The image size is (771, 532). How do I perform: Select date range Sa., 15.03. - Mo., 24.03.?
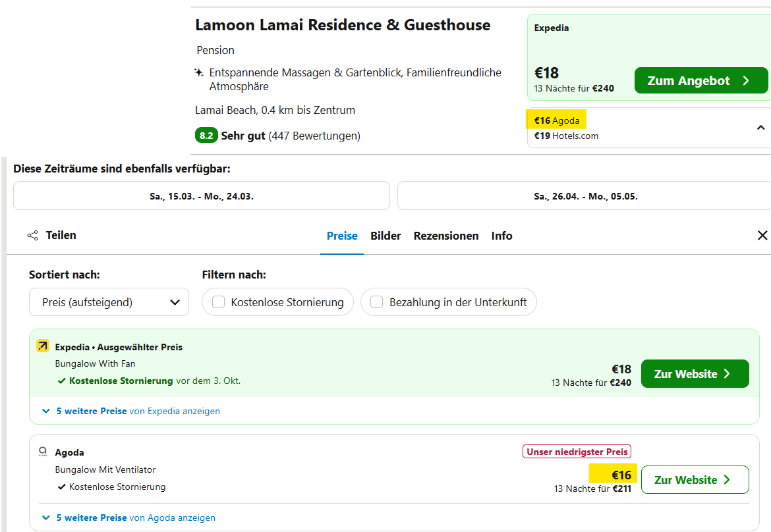[202, 196]
